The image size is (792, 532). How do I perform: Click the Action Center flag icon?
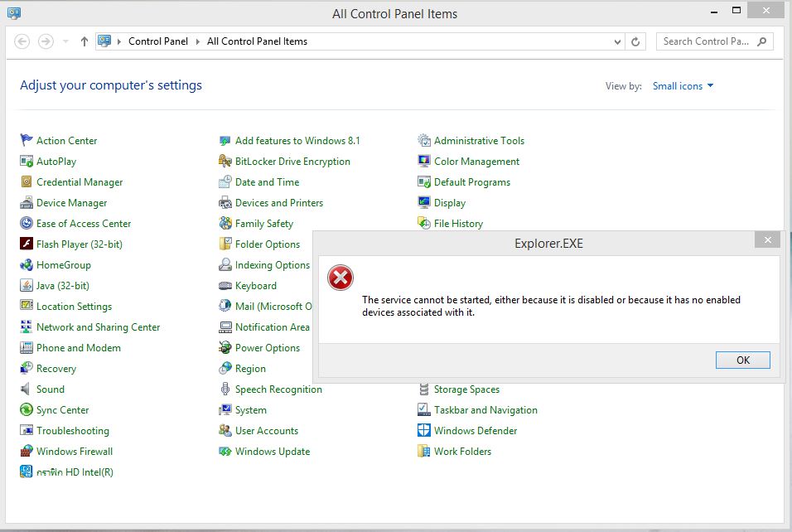click(x=27, y=140)
